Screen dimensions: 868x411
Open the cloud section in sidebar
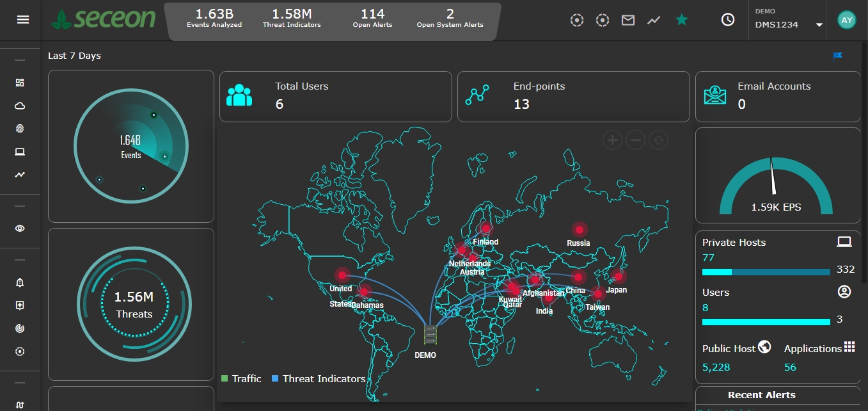click(20, 106)
